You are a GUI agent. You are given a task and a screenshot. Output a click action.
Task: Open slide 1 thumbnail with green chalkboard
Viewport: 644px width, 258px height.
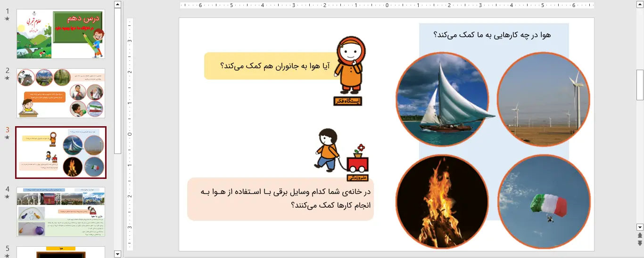(61, 33)
